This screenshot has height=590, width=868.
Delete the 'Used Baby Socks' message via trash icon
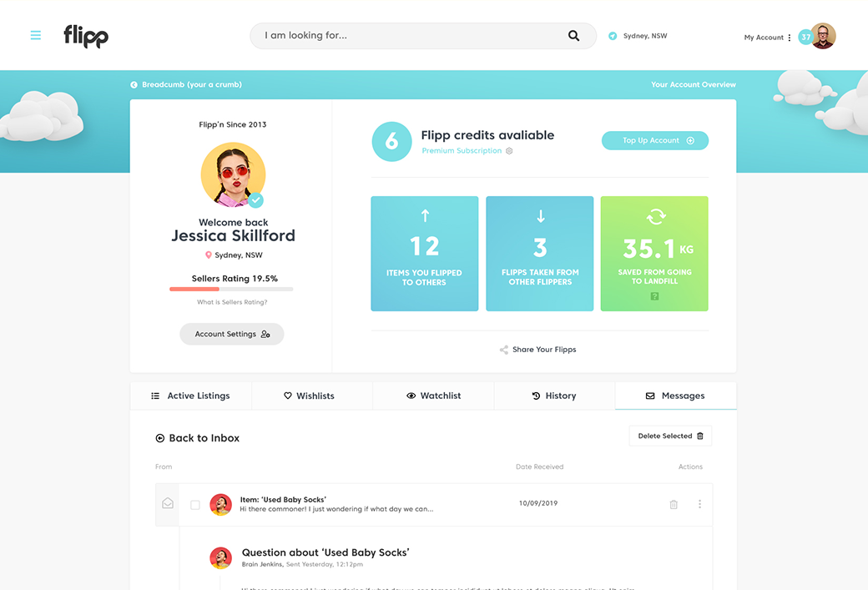(x=674, y=504)
